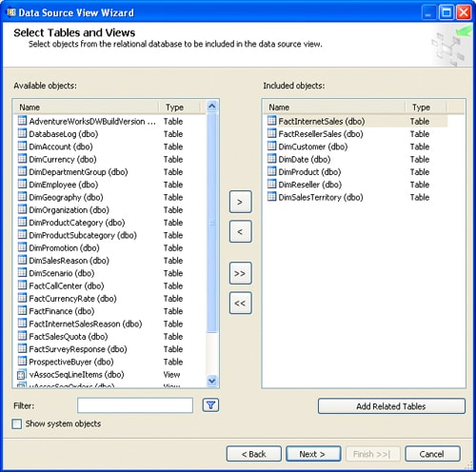
Task: Select the FactSurveyResponse (dbo) row
Action: point(109,349)
